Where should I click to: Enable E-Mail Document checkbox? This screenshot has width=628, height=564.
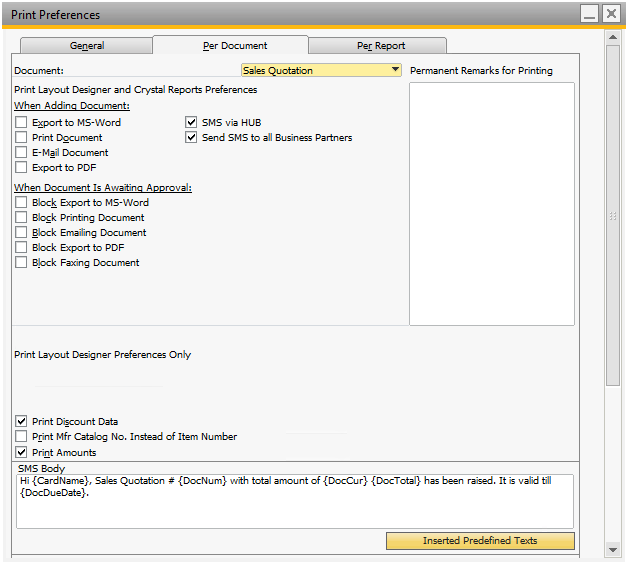pyautogui.click(x=21, y=153)
